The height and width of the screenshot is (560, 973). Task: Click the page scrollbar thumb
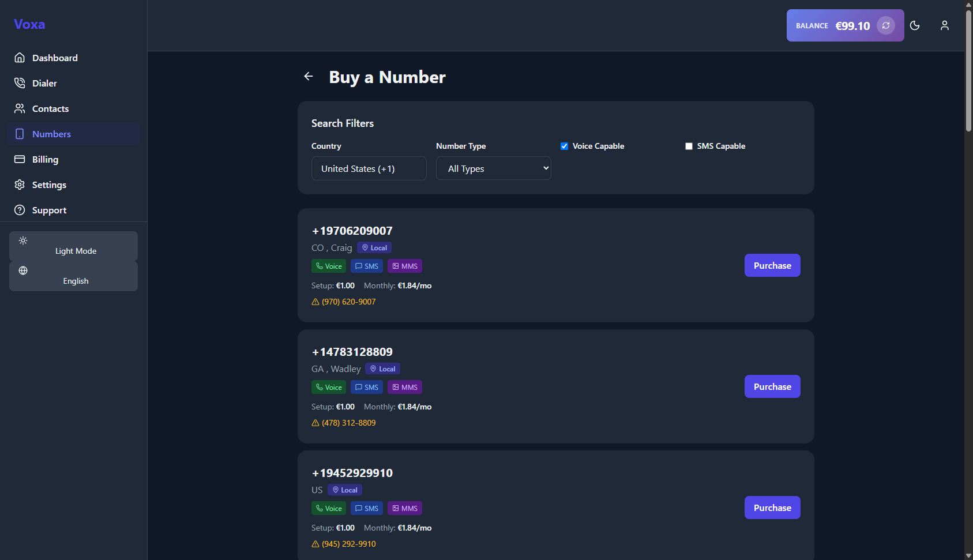(x=968, y=70)
